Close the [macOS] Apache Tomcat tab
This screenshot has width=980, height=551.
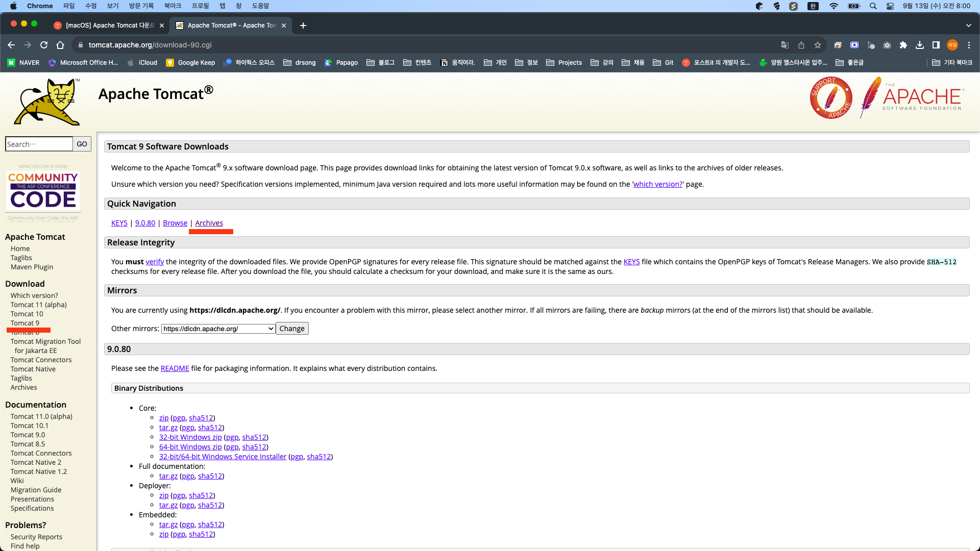point(162,26)
